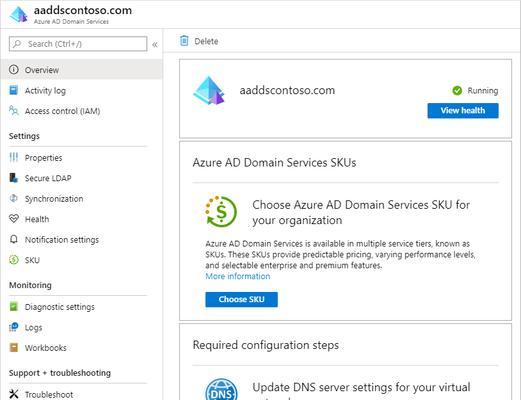The width and height of the screenshot is (521, 400).
Task: Click the Required configuration steps heading
Action: [x=266, y=345]
